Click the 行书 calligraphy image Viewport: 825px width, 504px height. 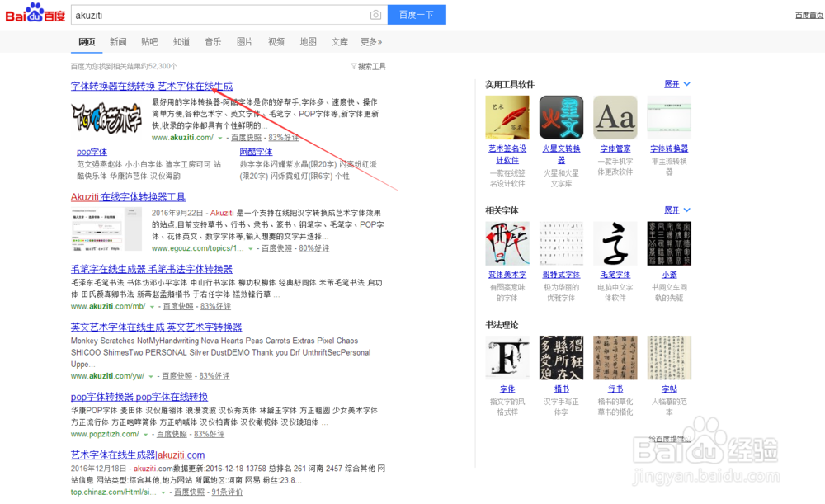click(615, 358)
